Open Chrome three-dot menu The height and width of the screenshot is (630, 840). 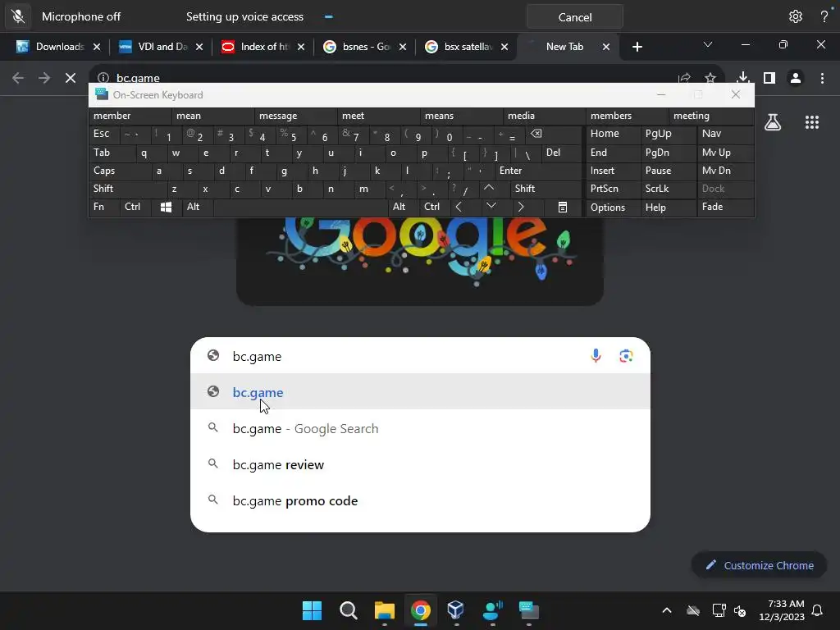(822, 78)
